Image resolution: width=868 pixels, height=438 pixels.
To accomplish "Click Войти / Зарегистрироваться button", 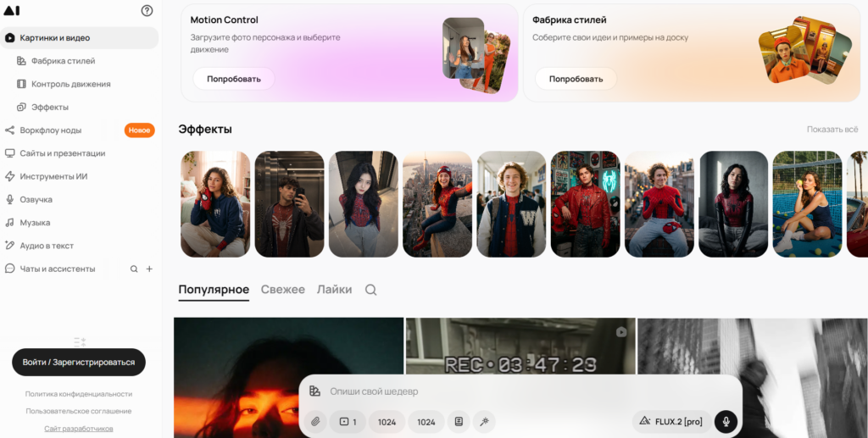I will pyautogui.click(x=79, y=363).
